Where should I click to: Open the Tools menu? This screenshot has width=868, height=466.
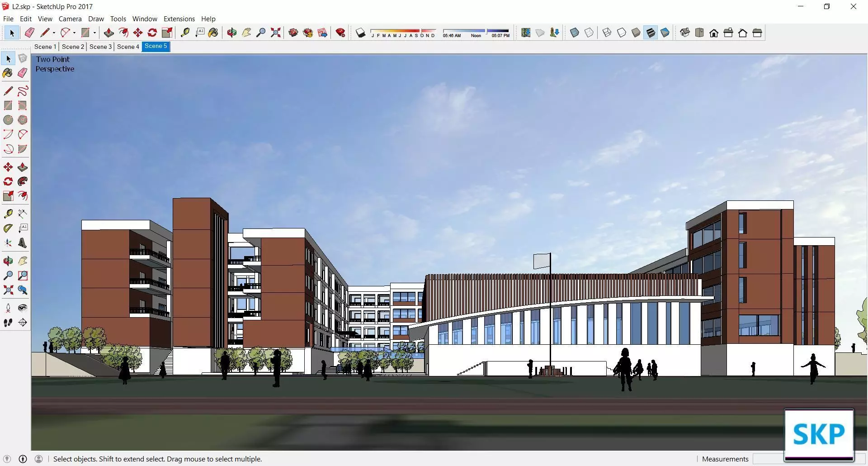[118, 19]
